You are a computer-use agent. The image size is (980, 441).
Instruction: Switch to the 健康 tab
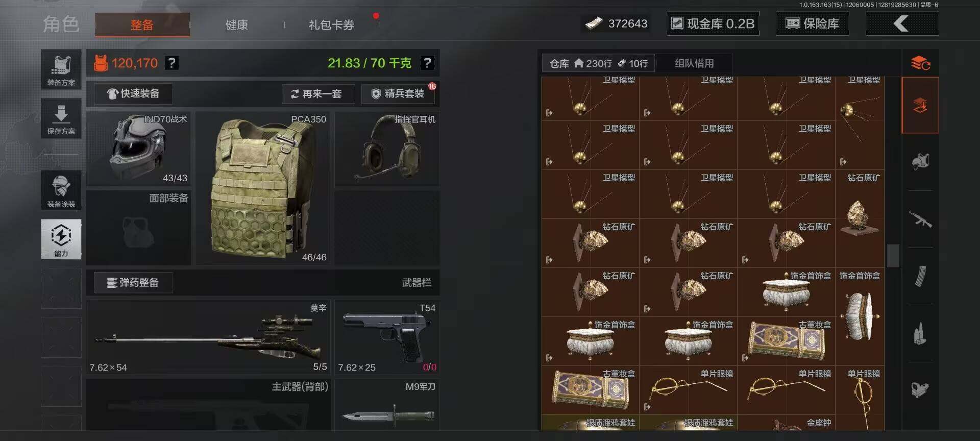coord(236,24)
